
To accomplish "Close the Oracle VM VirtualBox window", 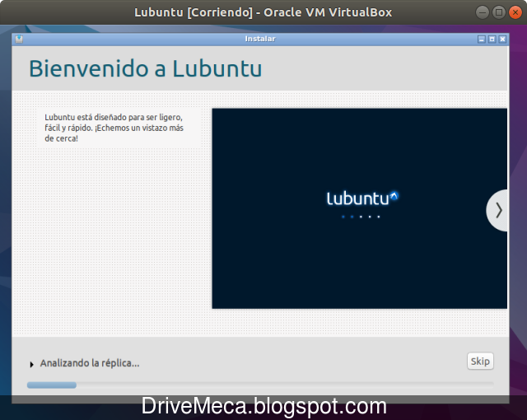I will click(x=515, y=13).
